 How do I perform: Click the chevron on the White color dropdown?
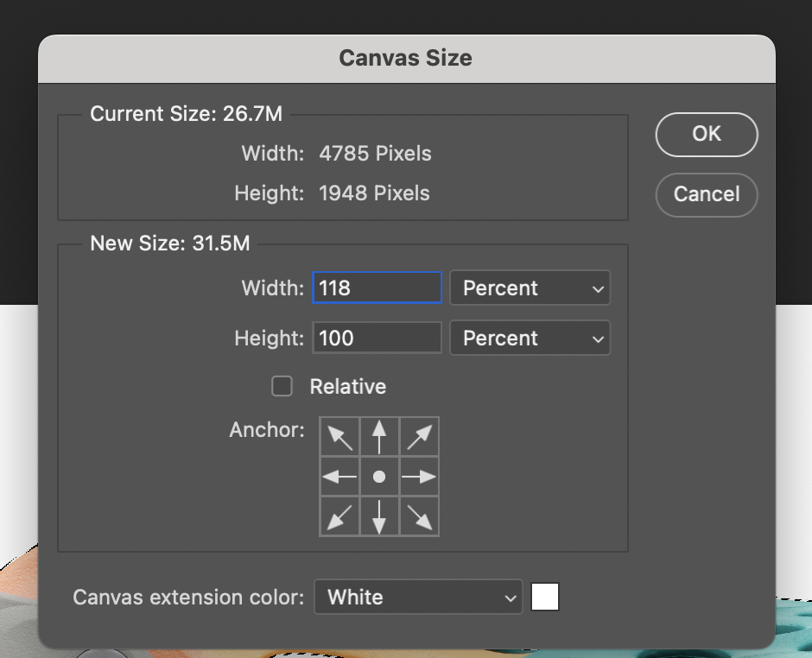click(509, 597)
